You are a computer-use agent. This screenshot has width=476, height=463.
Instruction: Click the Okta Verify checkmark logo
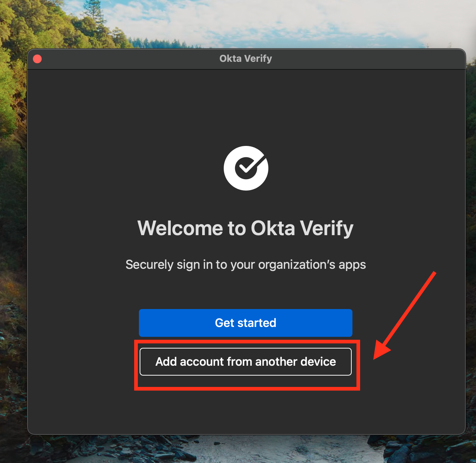point(246,168)
